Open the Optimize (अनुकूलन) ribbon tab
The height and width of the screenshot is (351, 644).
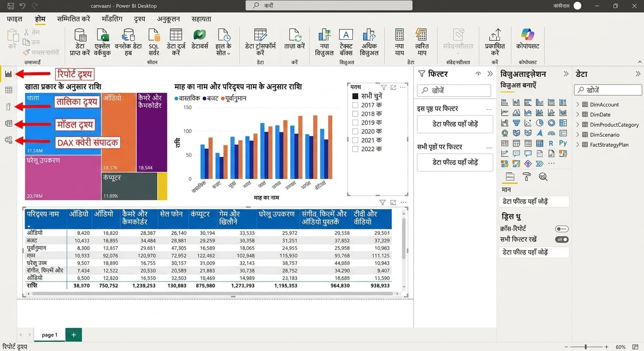click(168, 19)
